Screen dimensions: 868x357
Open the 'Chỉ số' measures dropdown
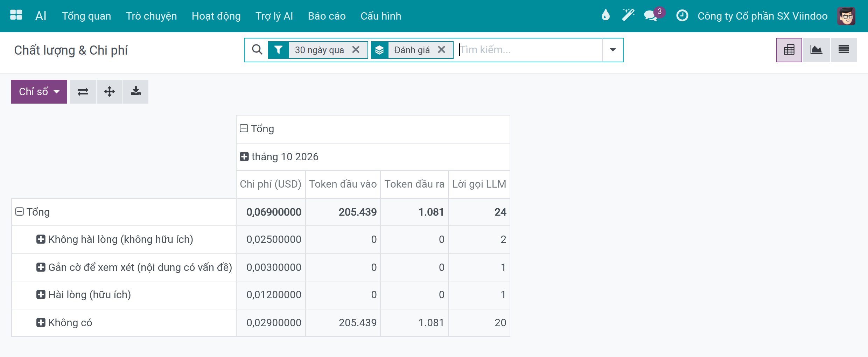[x=39, y=92]
